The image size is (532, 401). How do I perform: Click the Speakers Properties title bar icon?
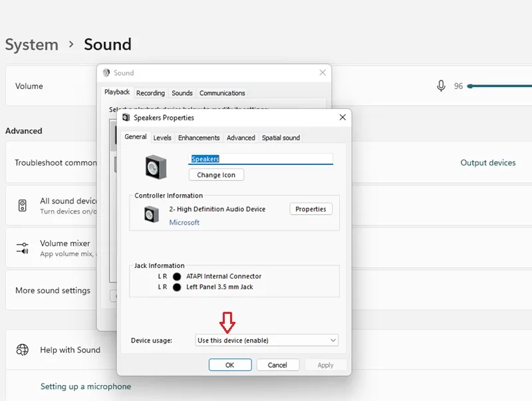pyautogui.click(x=126, y=118)
